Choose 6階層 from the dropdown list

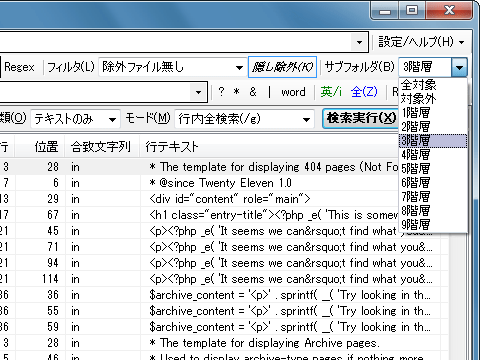[x=433, y=183]
